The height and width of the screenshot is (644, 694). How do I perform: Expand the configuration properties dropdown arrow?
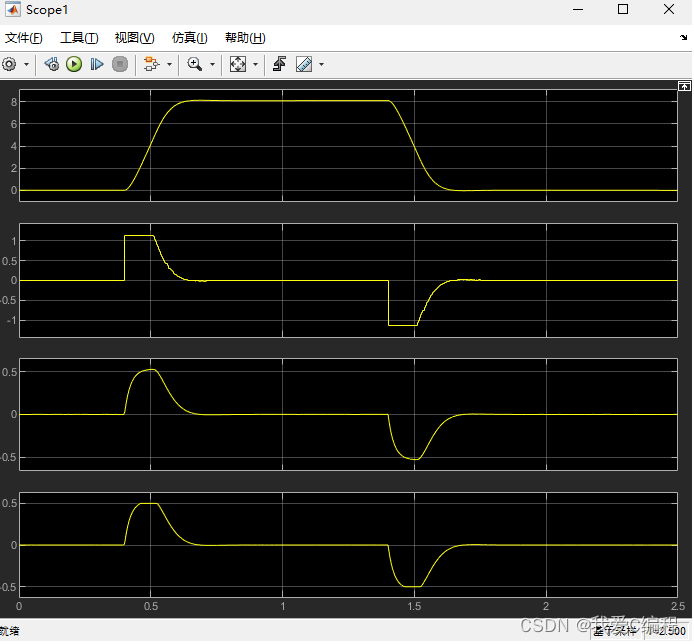coord(26,64)
